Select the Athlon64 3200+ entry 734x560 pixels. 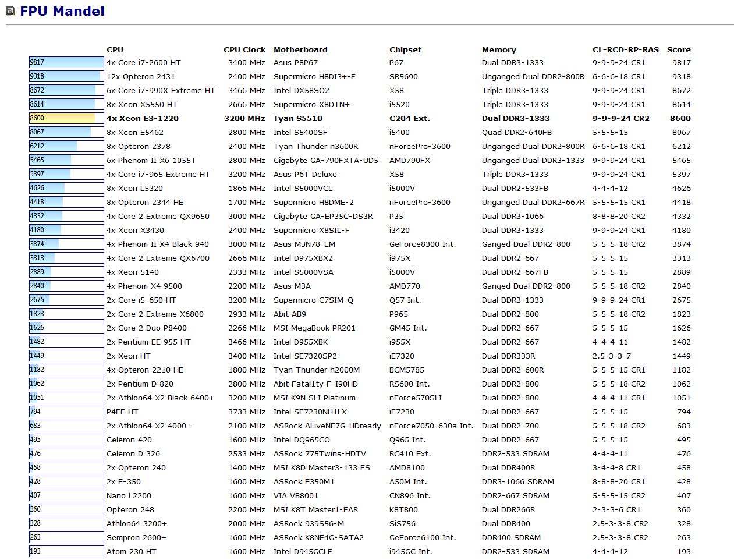click(x=136, y=524)
